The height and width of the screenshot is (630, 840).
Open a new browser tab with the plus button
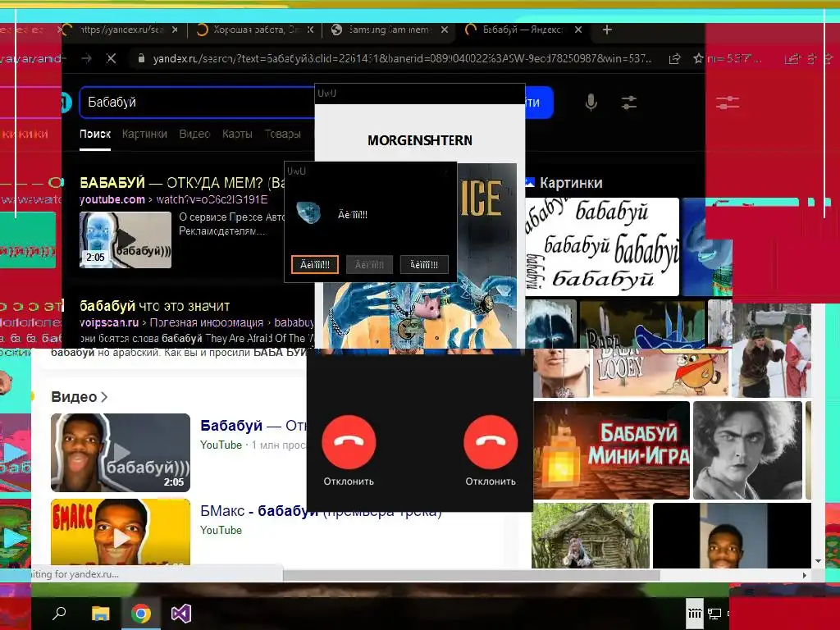[x=607, y=30]
